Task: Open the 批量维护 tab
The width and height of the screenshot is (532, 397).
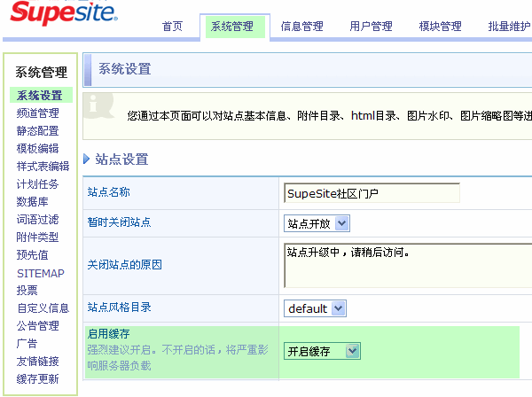Action: click(x=508, y=27)
